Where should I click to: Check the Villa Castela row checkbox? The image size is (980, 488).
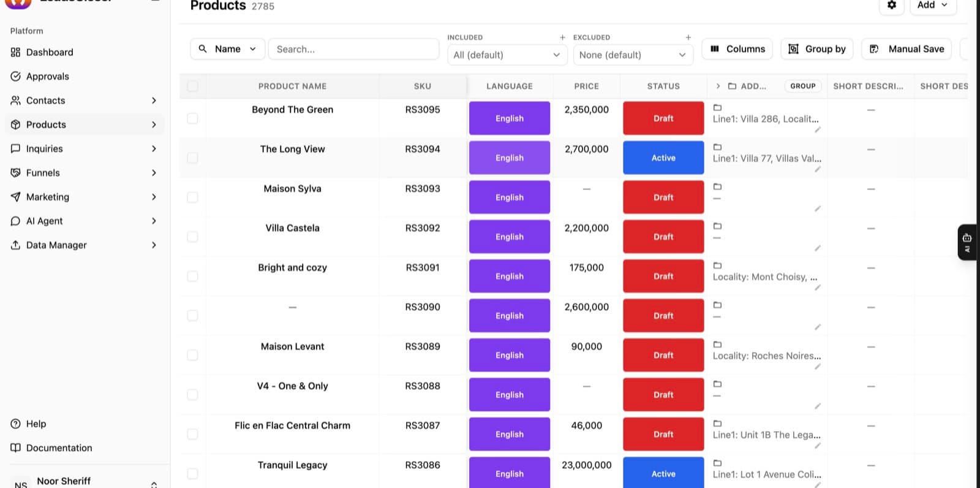coord(192,237)
